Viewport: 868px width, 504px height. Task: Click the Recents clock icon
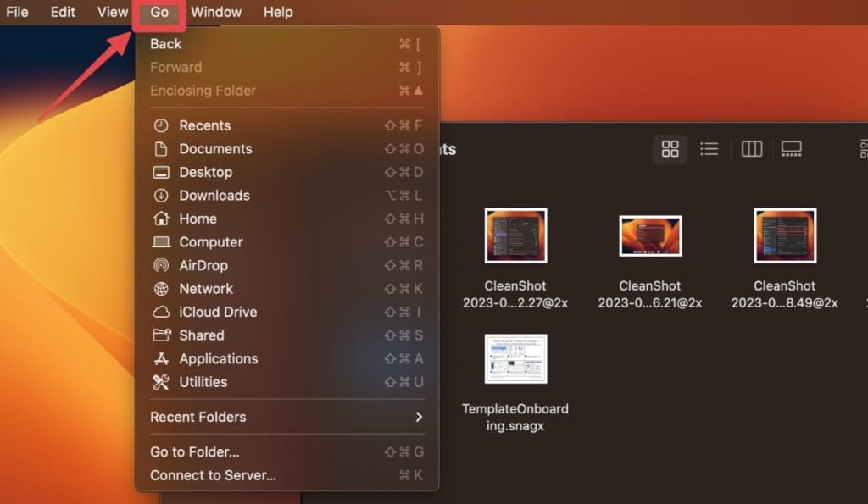(x=161, y=125)
